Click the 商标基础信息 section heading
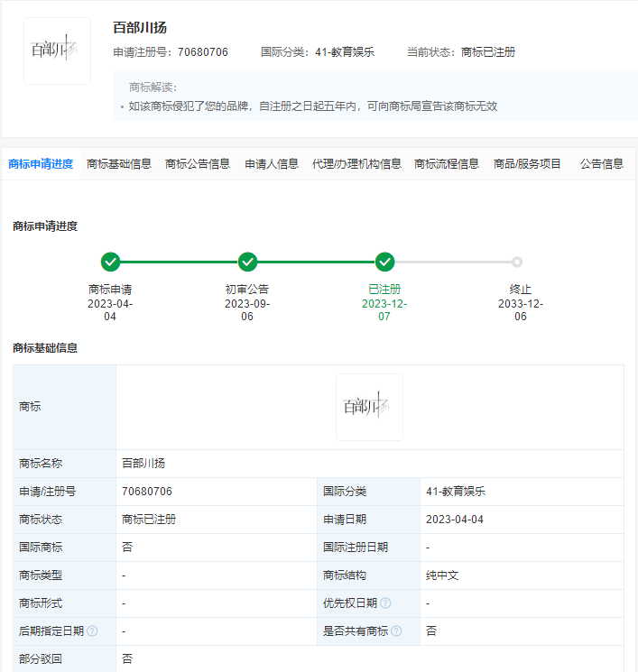Screen dimensions: 638x672 pos(45,348)
